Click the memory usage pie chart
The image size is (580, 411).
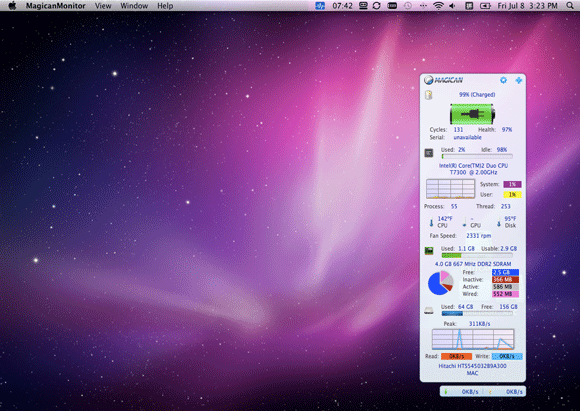click(x=441, y=283)
